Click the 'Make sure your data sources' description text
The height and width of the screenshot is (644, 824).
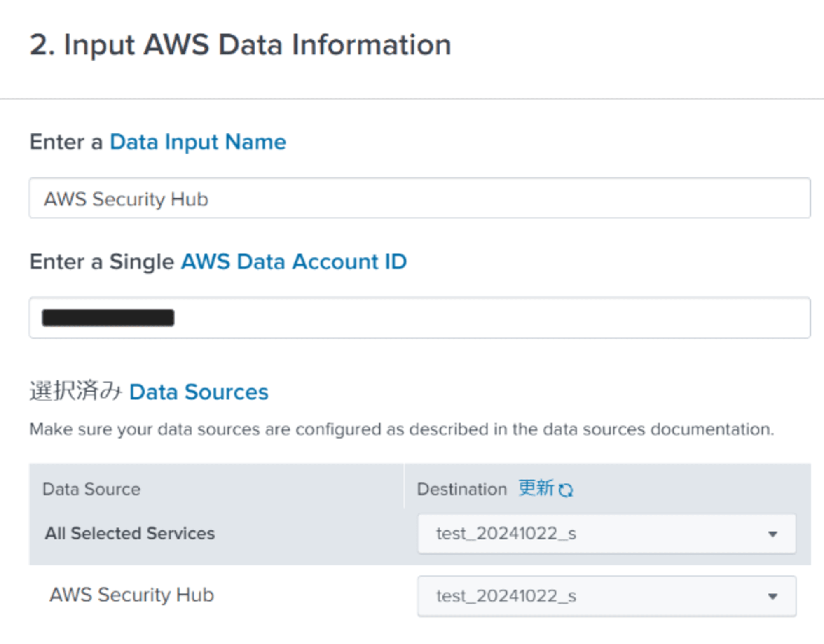(402, 429)
